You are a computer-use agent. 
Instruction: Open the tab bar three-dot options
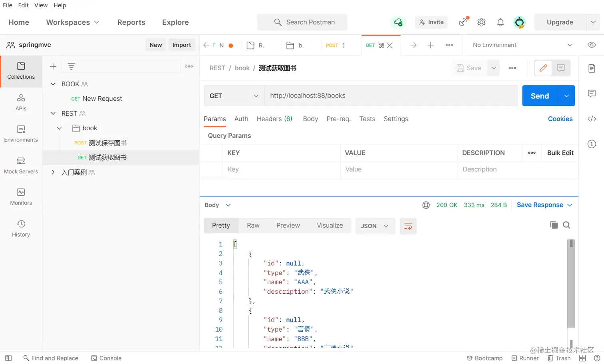[x=449, y=45]
